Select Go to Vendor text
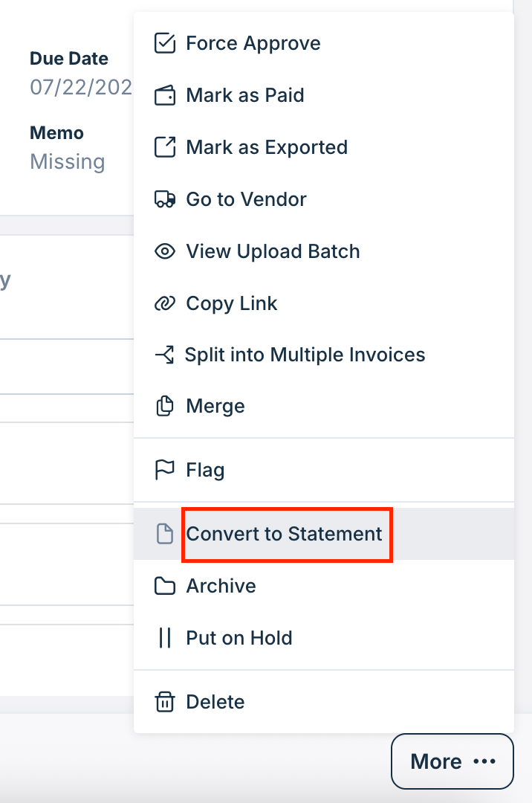This screenshot has height=803, width=532. 246,199
